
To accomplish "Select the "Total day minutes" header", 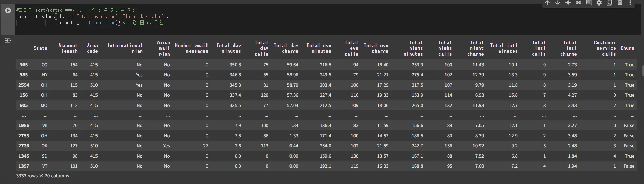I will (229, 48).
